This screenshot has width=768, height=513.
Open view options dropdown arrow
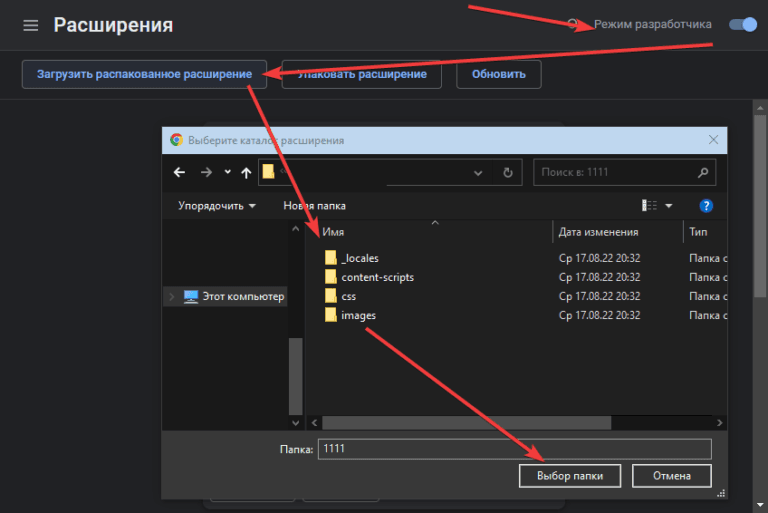pos(669,205)
